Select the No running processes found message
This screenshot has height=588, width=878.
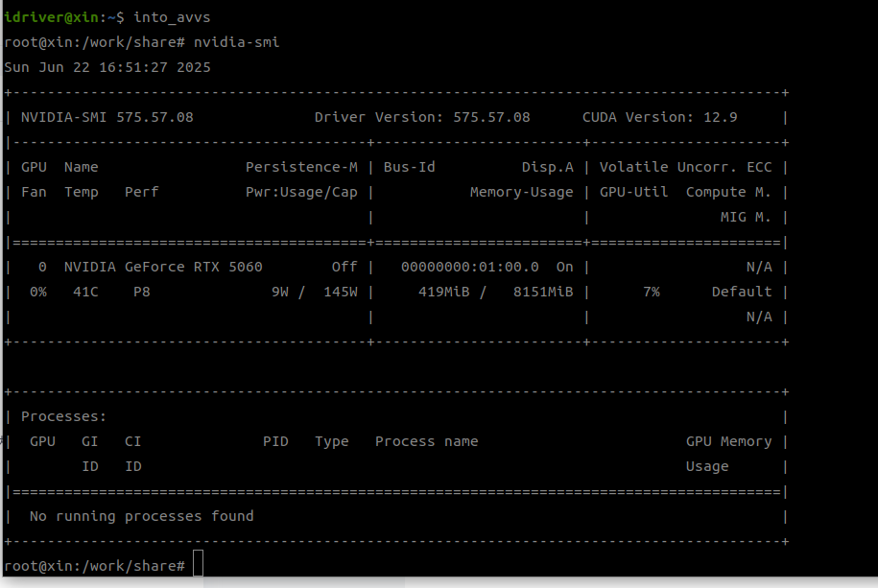(x=142, y=516)
